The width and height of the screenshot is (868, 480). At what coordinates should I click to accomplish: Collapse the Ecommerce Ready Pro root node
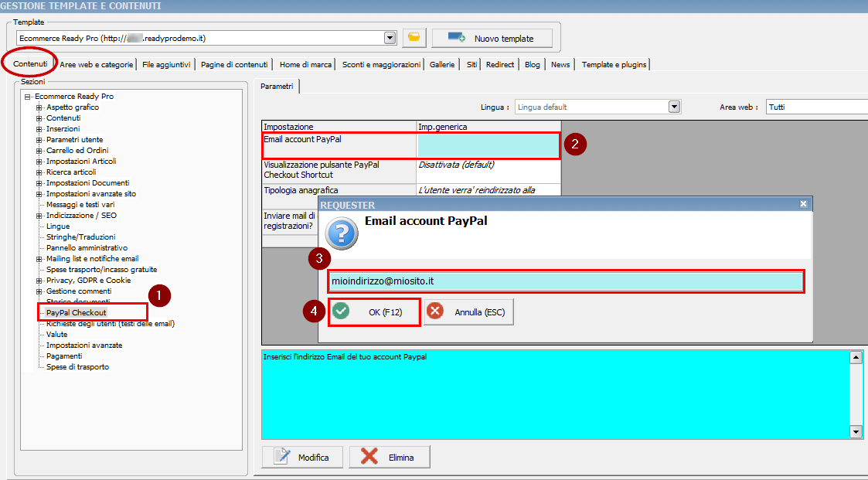click(27, 97)
